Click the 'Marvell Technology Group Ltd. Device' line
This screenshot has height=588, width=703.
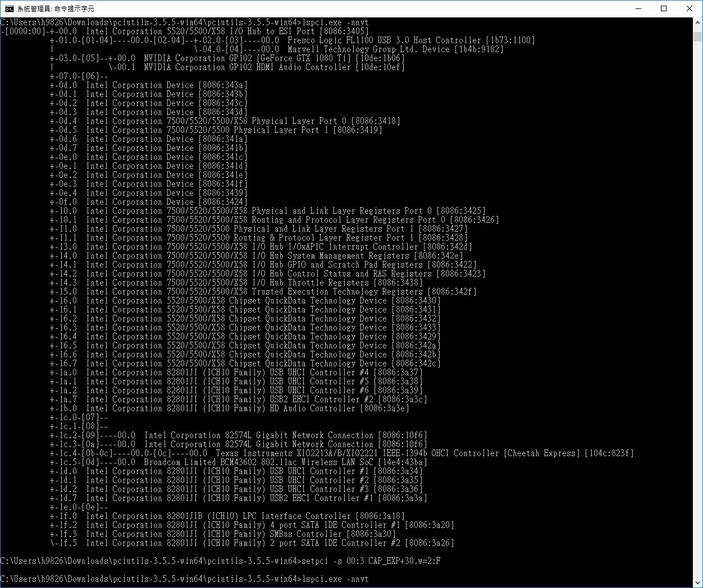tap(276, 49)
